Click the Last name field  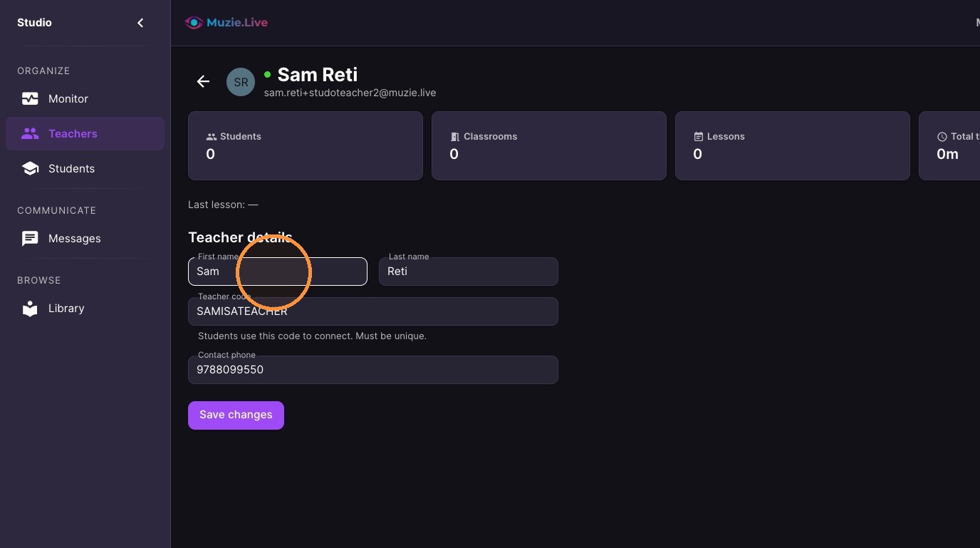pos(469,272)
